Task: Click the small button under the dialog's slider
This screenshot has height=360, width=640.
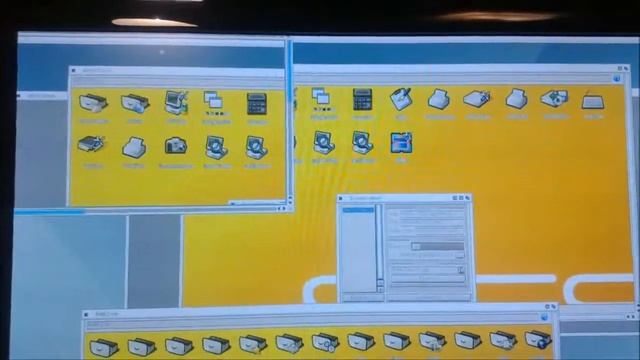Action: [x=460, y=256]
